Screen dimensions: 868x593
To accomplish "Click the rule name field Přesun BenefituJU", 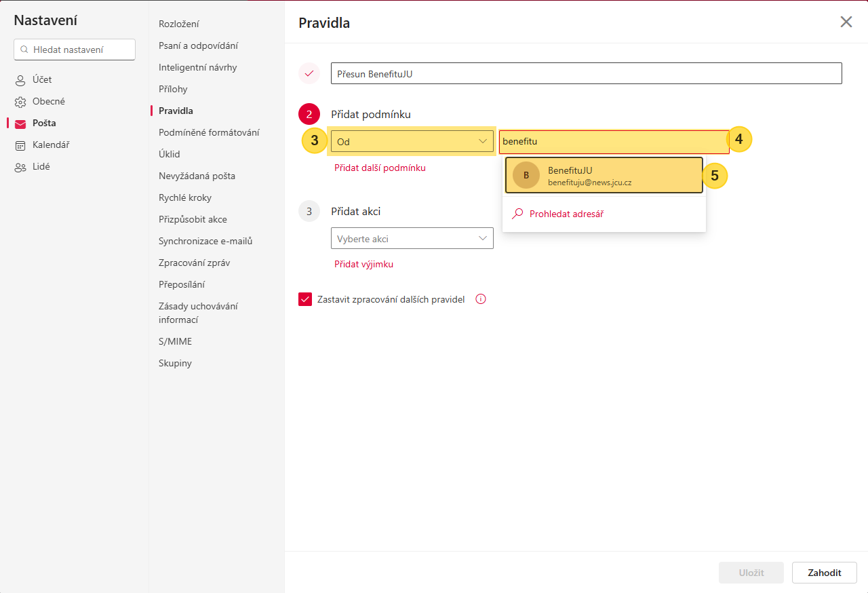I will tap(586, 74).
